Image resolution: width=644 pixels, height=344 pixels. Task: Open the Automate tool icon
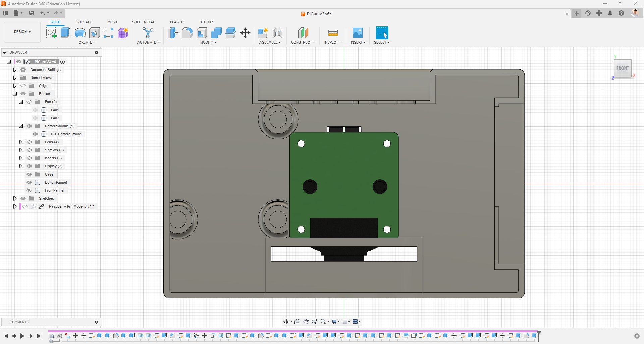(148, 33)
